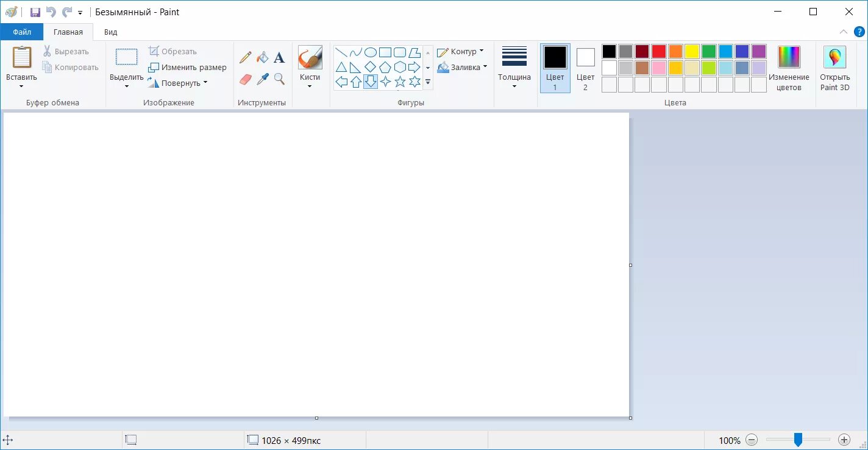This screenshot has width=868, height=450.
Task: Click the rectangular selection icon above Выделить
Action: tap(127, 57)
